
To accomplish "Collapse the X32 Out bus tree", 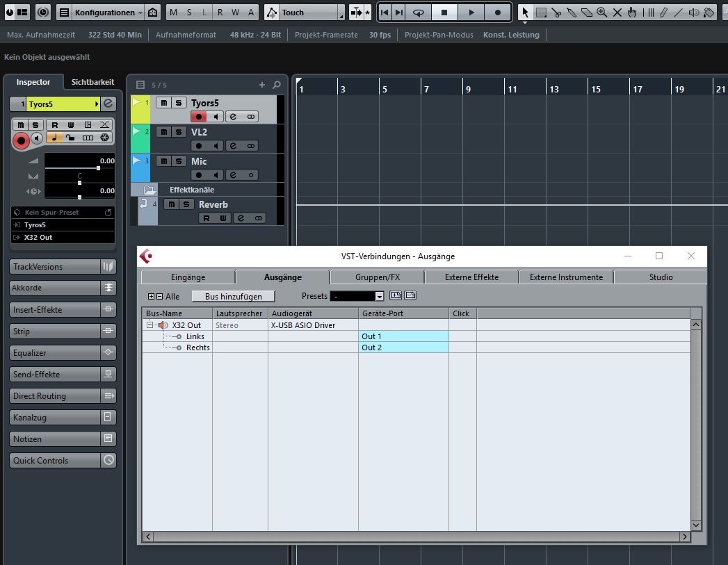I will coord(149,325).
